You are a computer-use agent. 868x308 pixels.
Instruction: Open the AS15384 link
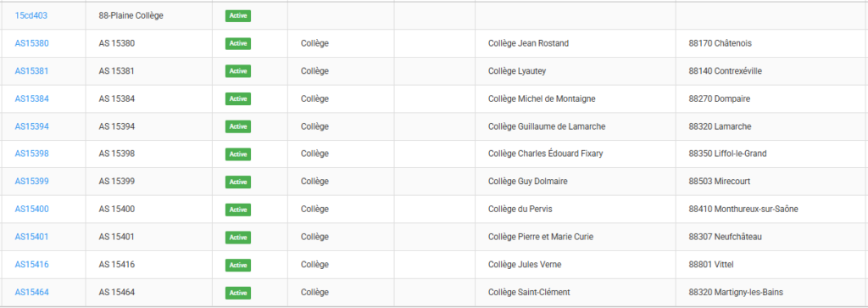[31, 98]
